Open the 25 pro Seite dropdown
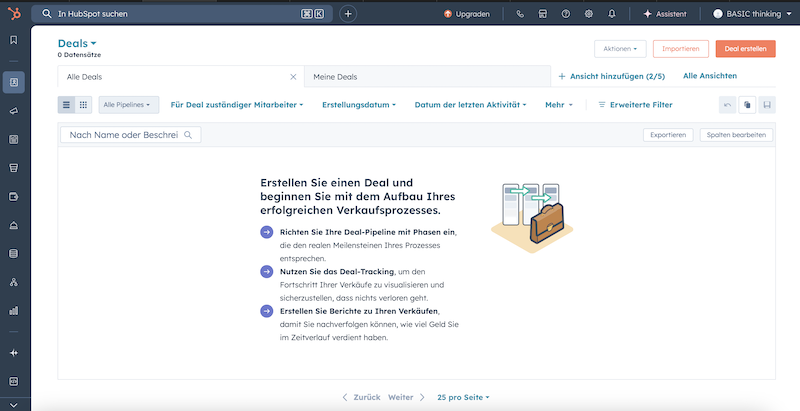Viewport: 800px width, 411px height. 463,397
